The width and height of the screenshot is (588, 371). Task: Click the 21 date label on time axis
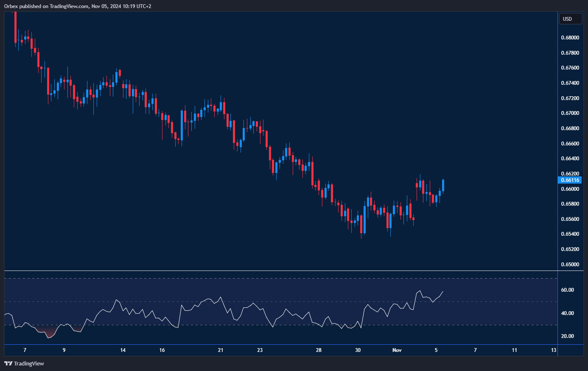221,350
